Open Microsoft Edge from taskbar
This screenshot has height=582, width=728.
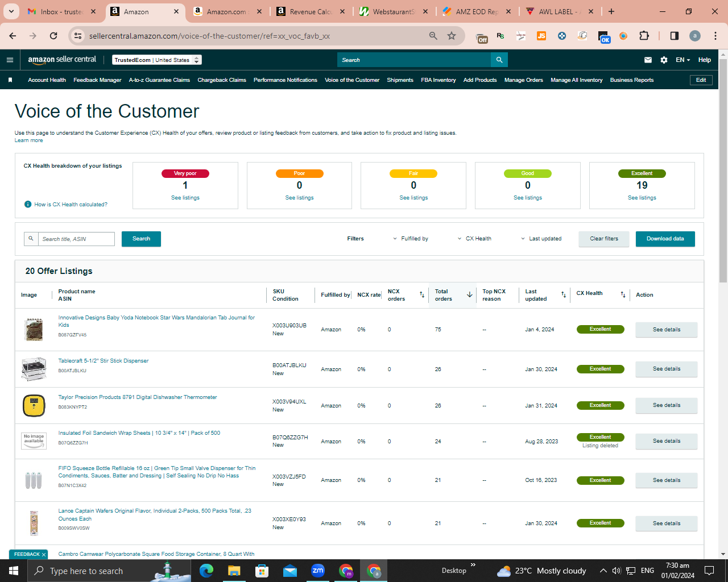(x=206, y=571)
